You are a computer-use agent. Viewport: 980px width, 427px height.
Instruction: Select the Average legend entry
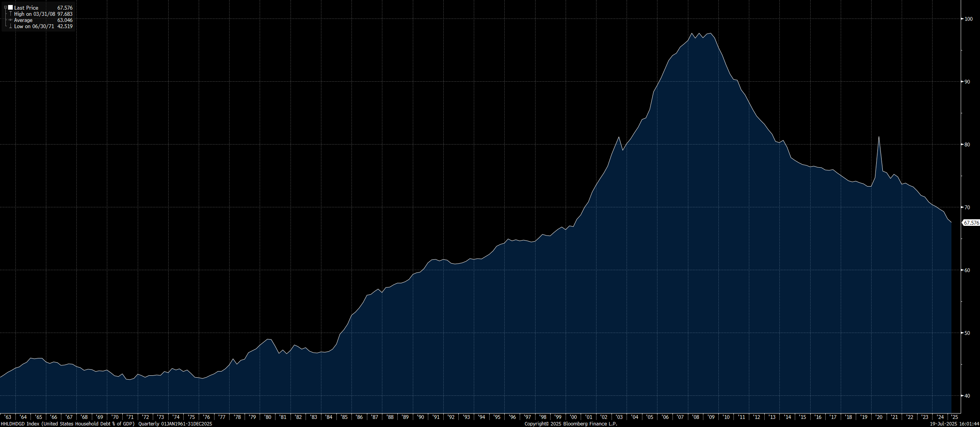[23, 20]
